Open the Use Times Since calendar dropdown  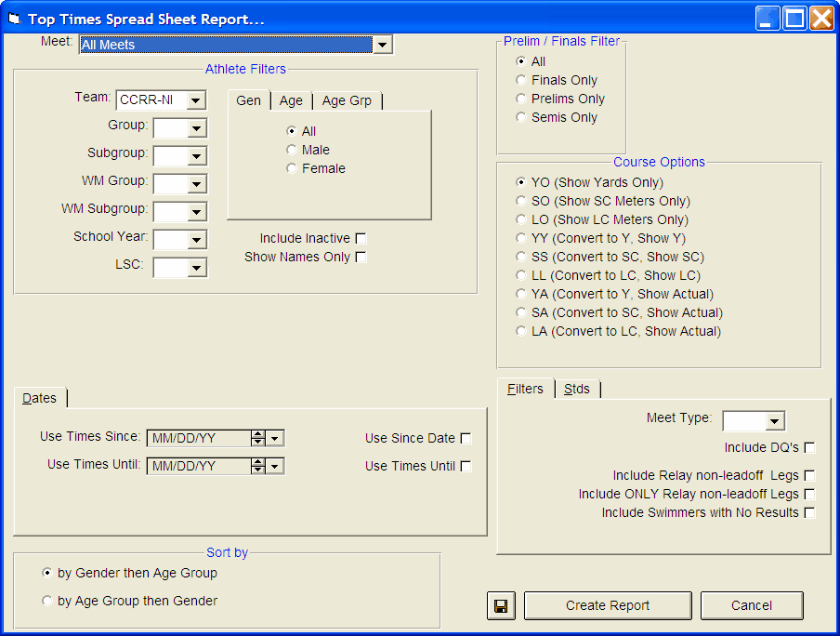[x=276, y=438]
